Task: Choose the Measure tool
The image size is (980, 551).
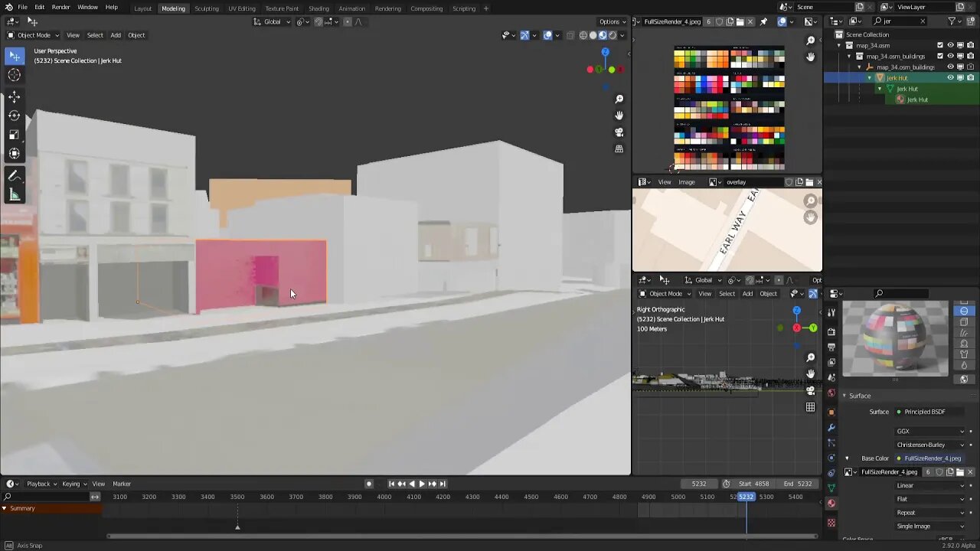Action: (15, 195)
